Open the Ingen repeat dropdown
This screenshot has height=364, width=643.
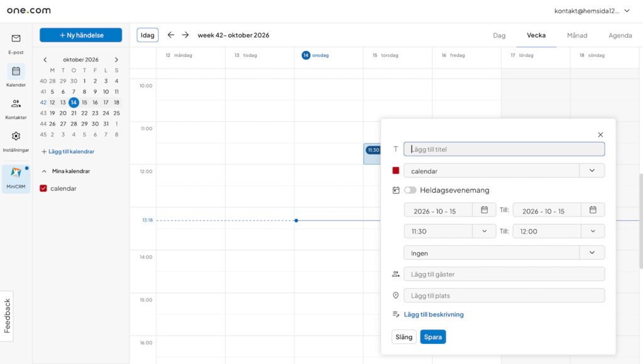coord(592,252)
